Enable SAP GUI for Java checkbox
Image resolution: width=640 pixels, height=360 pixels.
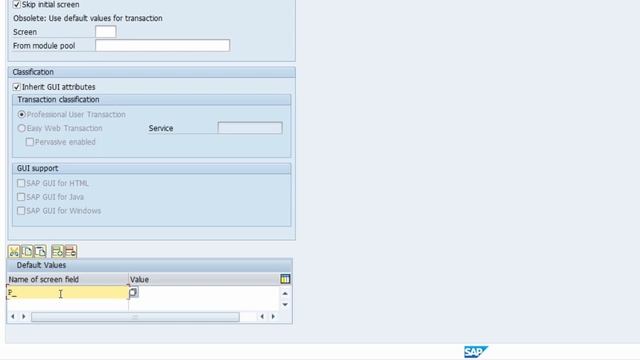coord(21,197)
